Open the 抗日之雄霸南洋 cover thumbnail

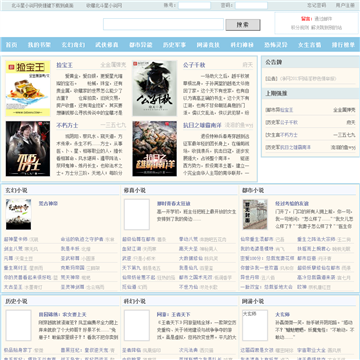point(155,149)
